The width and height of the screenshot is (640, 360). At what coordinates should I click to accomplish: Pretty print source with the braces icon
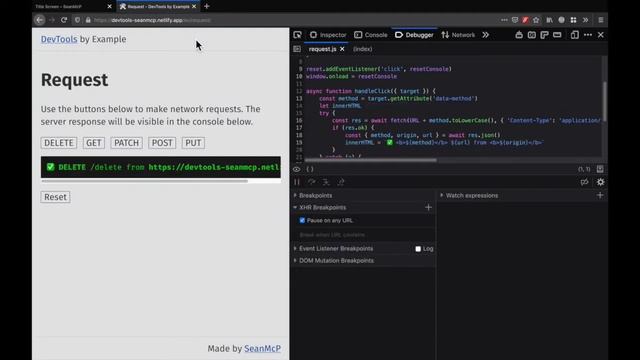[x=310, y=169]
